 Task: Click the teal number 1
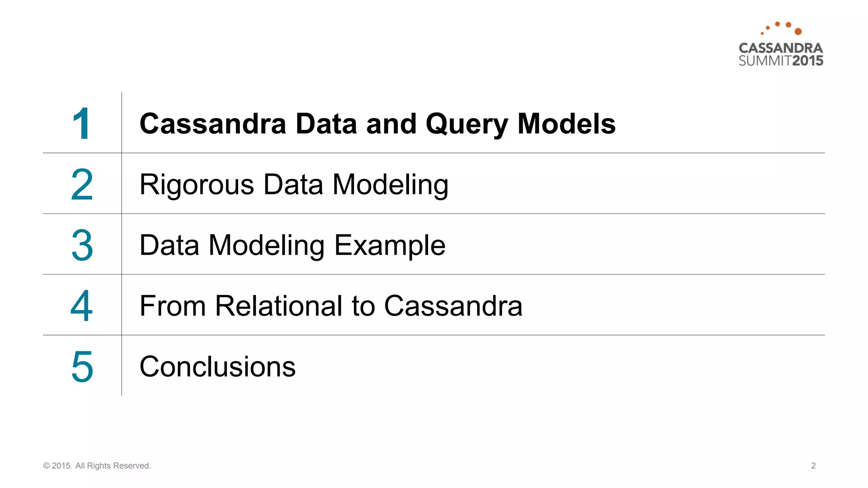pos(81,124)
